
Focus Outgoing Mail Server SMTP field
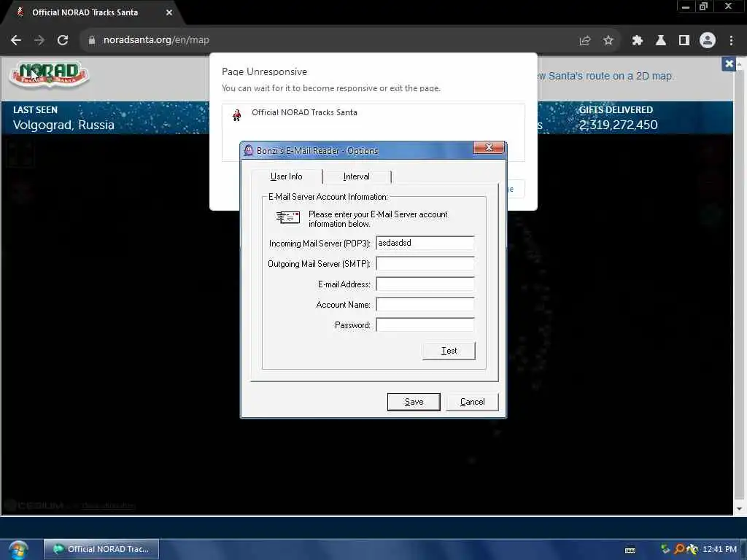425,263
